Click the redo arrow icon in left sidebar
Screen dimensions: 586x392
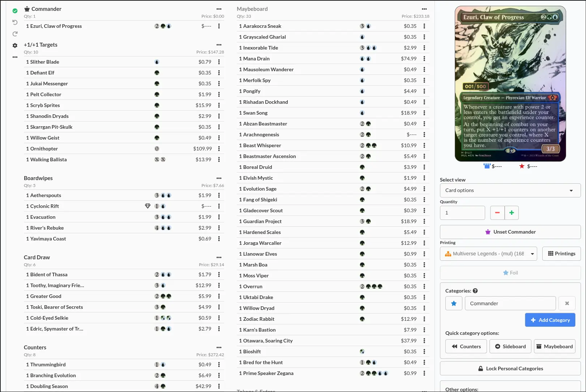tap(15, 34)
